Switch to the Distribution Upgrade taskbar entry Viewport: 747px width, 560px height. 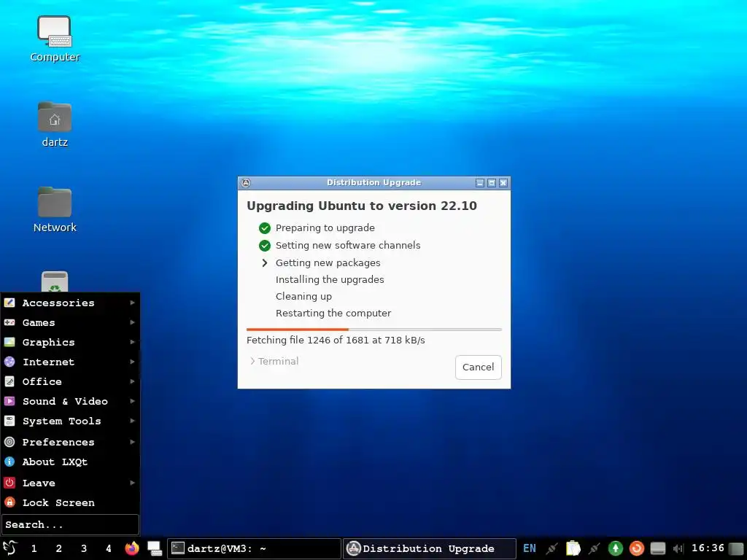(x=430, y=548)
